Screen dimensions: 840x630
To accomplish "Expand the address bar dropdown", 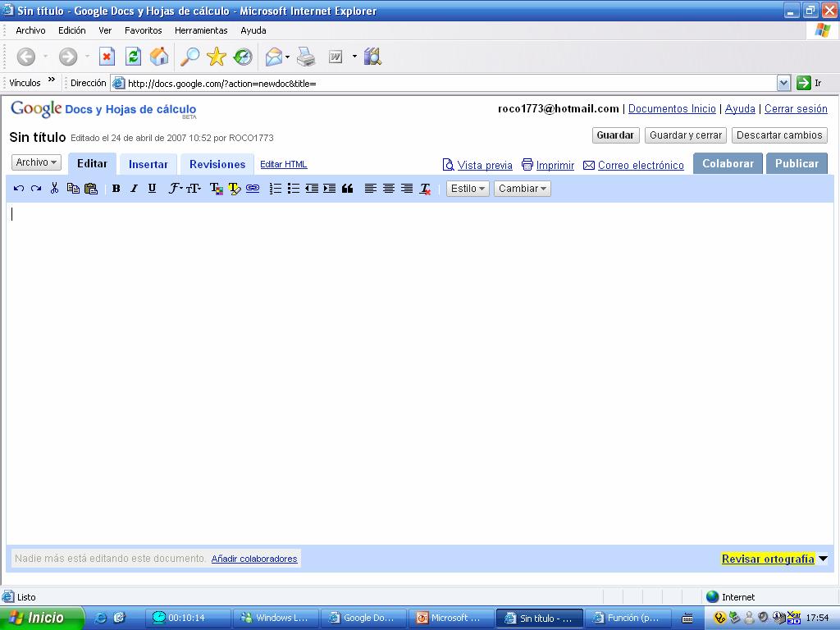I will (x=783, y=83).
